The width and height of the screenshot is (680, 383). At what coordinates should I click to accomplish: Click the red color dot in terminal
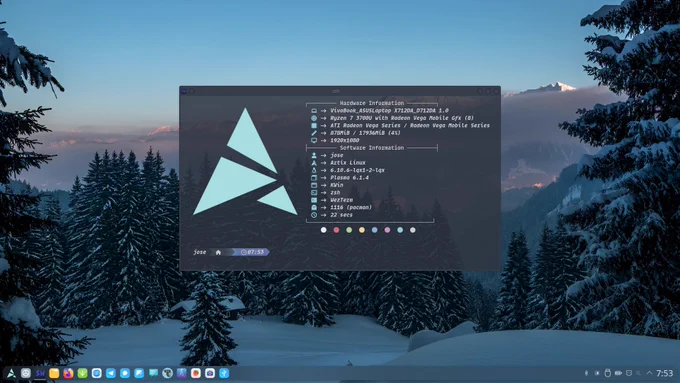pyautogui.click(x=336, y=230)
